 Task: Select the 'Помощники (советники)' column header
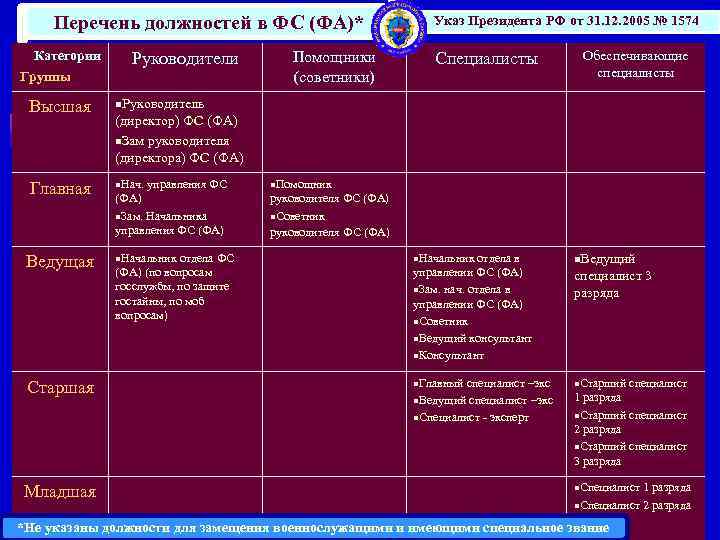tap(334, 67)
